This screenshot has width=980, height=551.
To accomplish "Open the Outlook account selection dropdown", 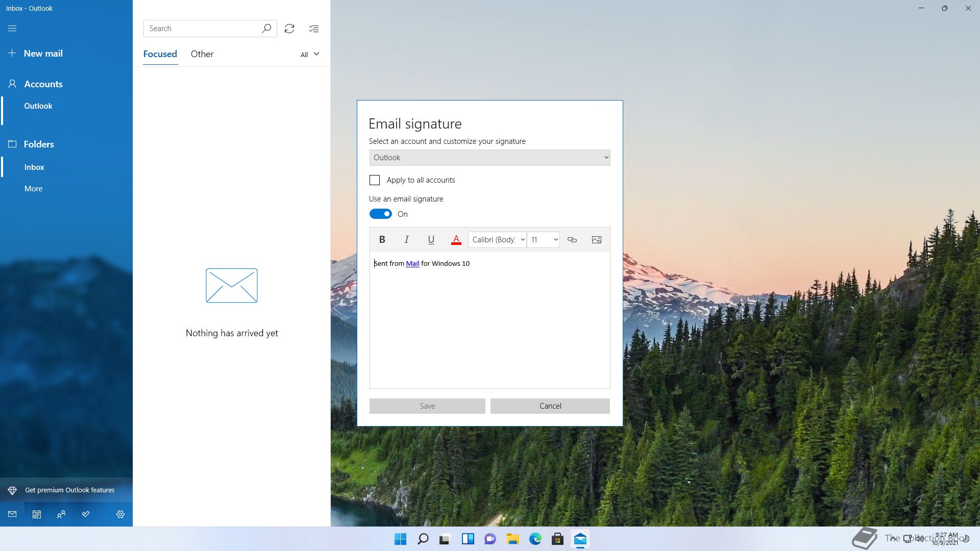I will pyautogui.click(x=489, y=158).
